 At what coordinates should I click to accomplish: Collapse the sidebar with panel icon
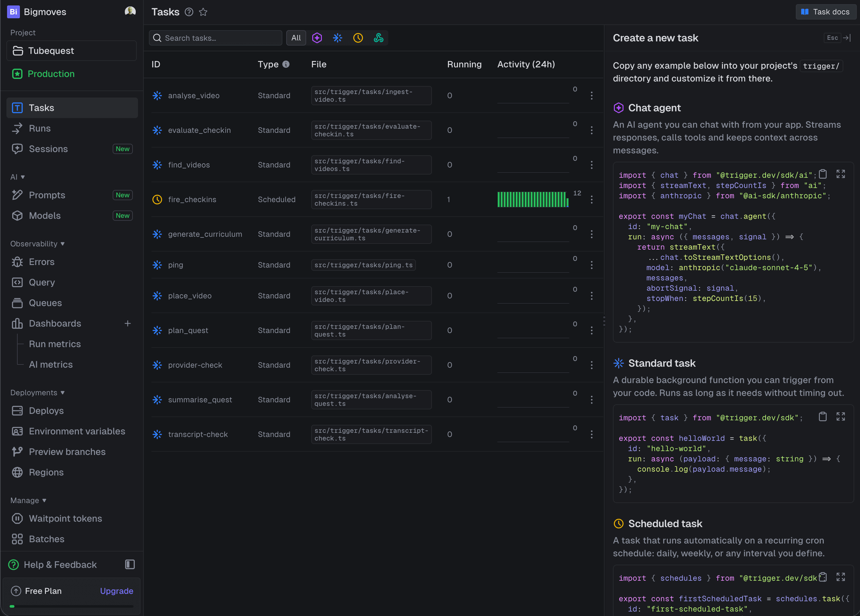click(x=130, y=564)
